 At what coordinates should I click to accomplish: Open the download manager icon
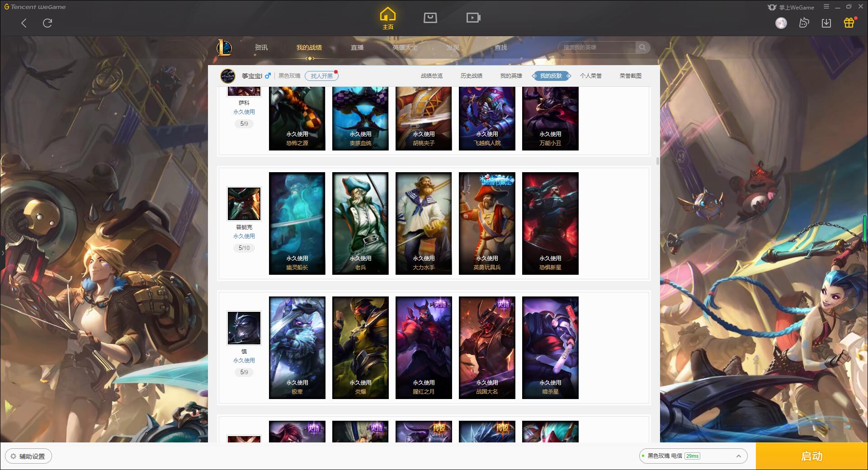click(826, 23)
